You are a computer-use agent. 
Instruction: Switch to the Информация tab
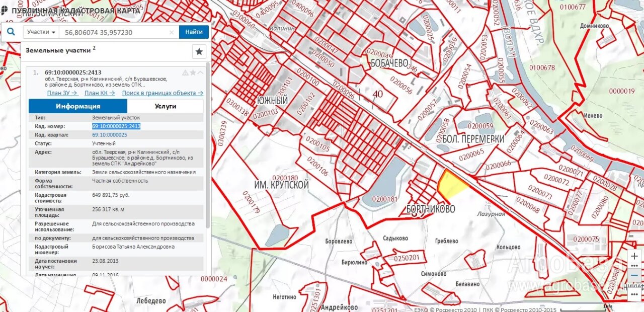click(x=78, y=106)
